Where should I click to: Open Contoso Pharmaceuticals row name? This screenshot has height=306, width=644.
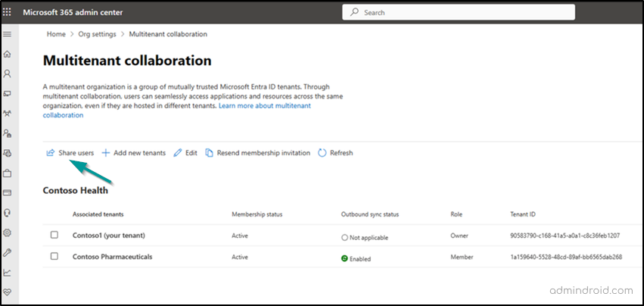113,257
